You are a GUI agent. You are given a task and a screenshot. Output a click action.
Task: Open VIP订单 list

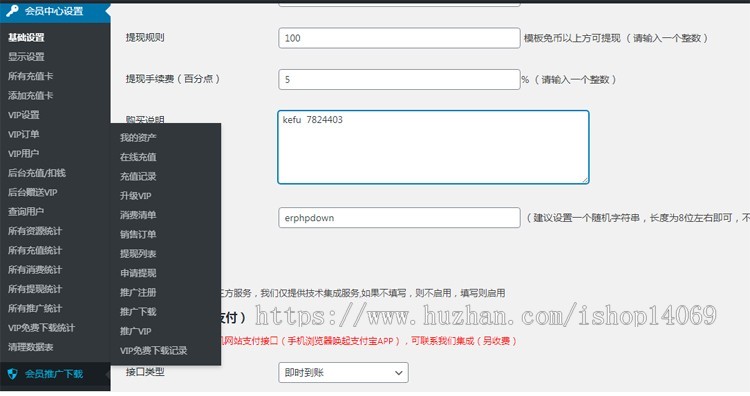coord(23,134)
